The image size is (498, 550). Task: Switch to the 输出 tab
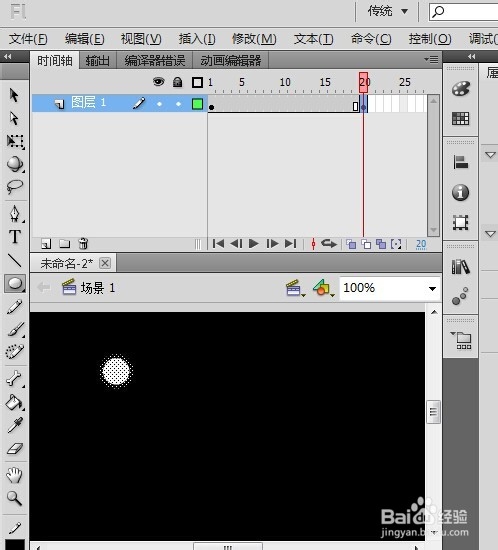click(x=97, y=61)
